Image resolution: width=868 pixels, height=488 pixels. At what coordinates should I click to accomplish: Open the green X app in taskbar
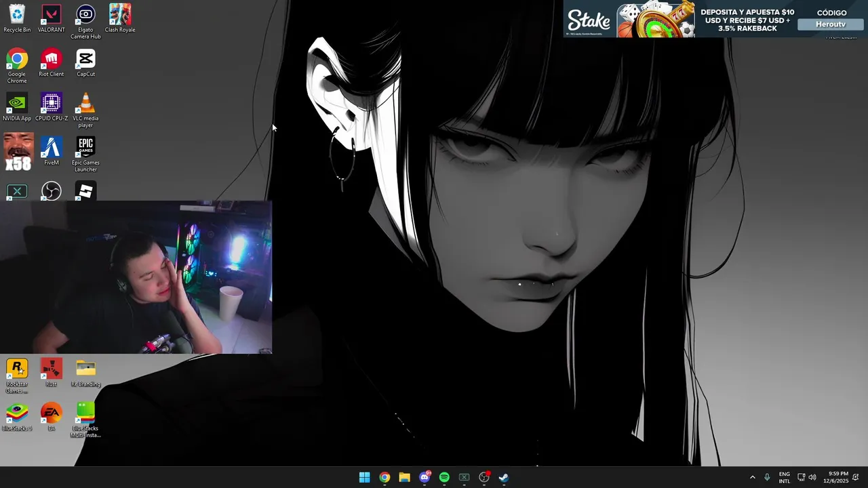point(464,477)
